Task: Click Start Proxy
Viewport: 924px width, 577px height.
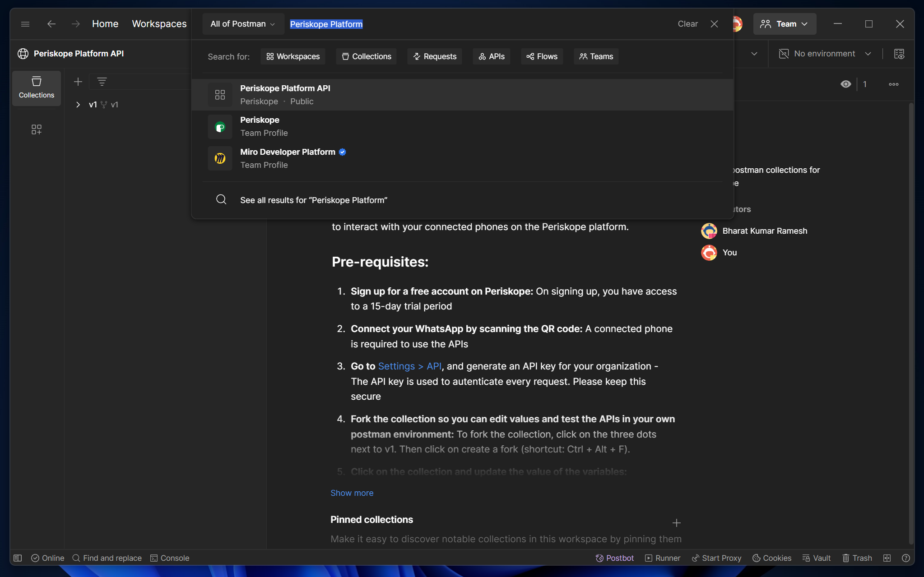Action: click(x=716, y=558)
